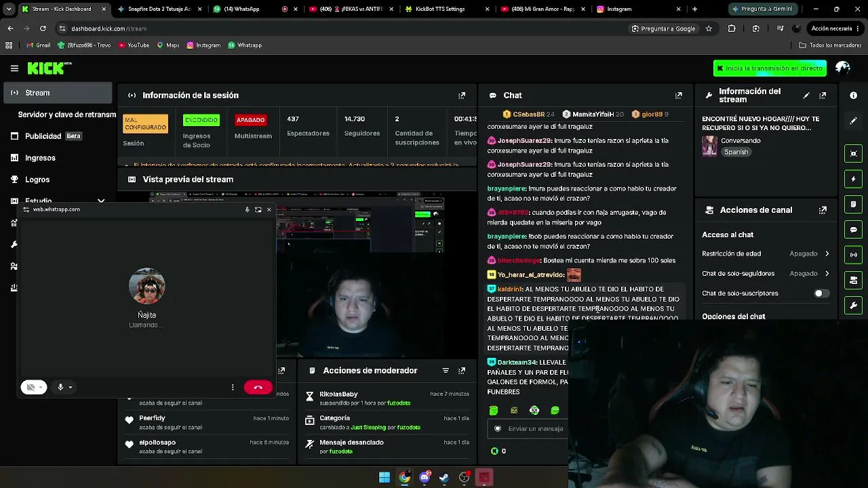The image size is (868, 488).
Task: Pop out the Chat panel
Action: click(x=678, y=96)
